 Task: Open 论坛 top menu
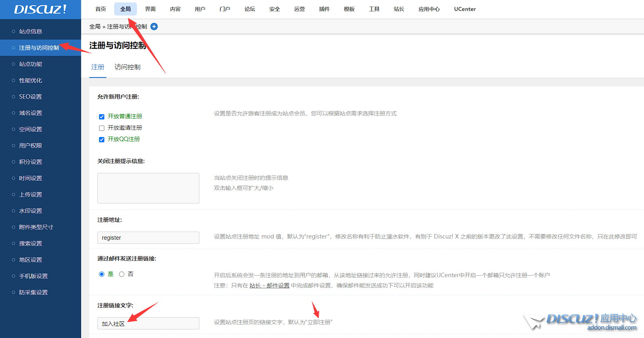[250, 9]
